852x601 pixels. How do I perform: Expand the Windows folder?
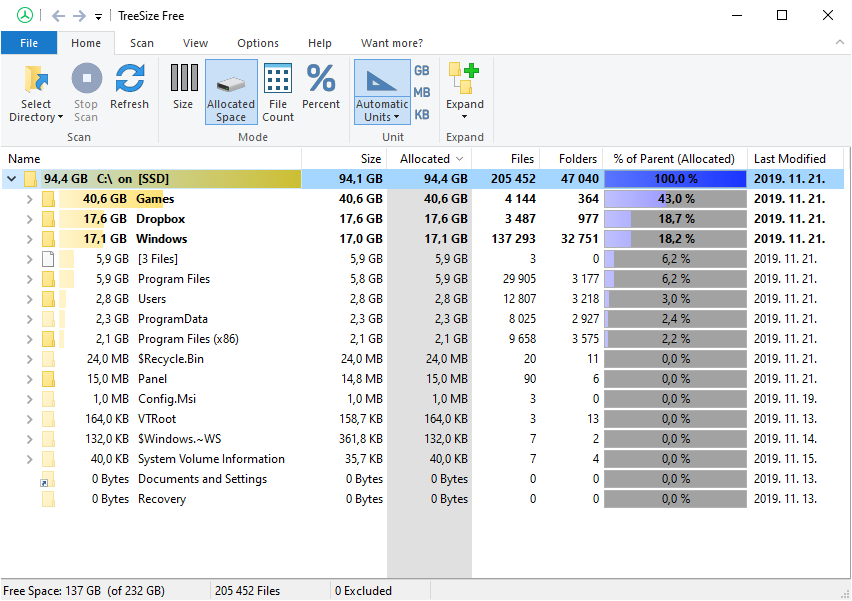(x=30, y=239)
